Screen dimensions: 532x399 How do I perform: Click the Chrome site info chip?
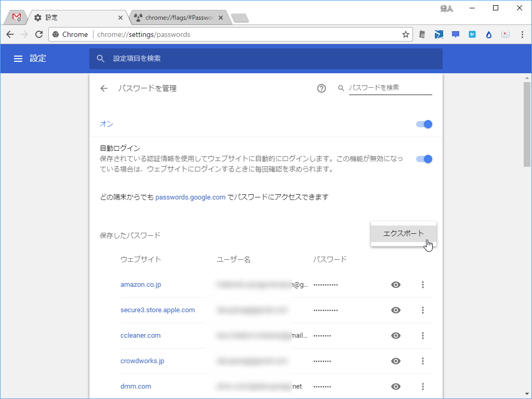[x=70, y=34]
